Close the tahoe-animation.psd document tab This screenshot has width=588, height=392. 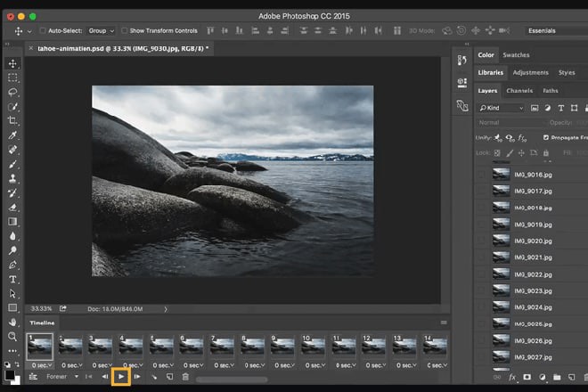point(31,48)
